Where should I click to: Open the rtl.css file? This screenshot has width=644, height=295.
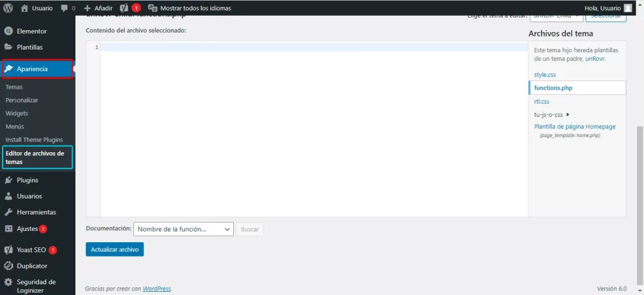541,101
